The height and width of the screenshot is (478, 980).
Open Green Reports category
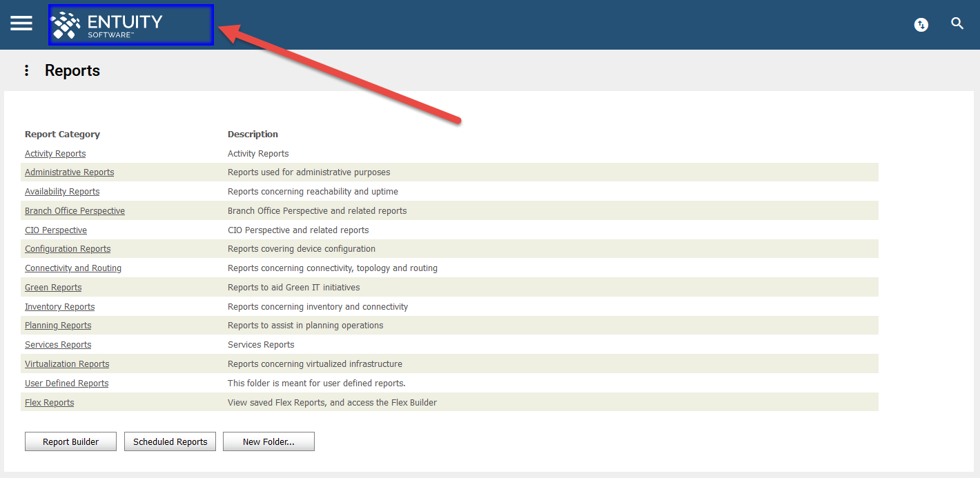[53, 288]
